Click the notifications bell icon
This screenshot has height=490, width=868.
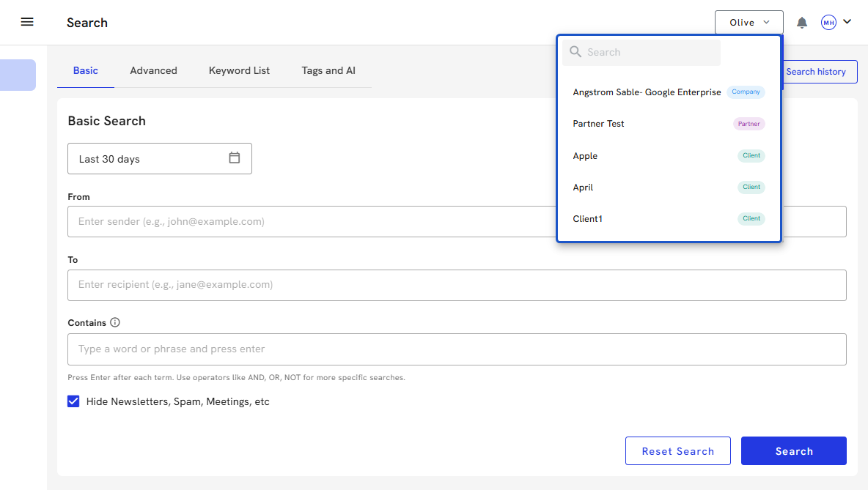click(802, 23)
